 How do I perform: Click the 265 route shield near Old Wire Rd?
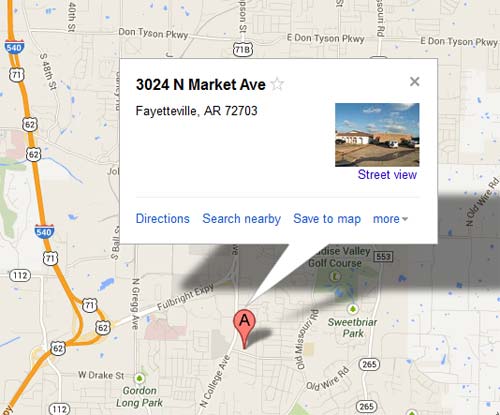[x=369, y=364]
